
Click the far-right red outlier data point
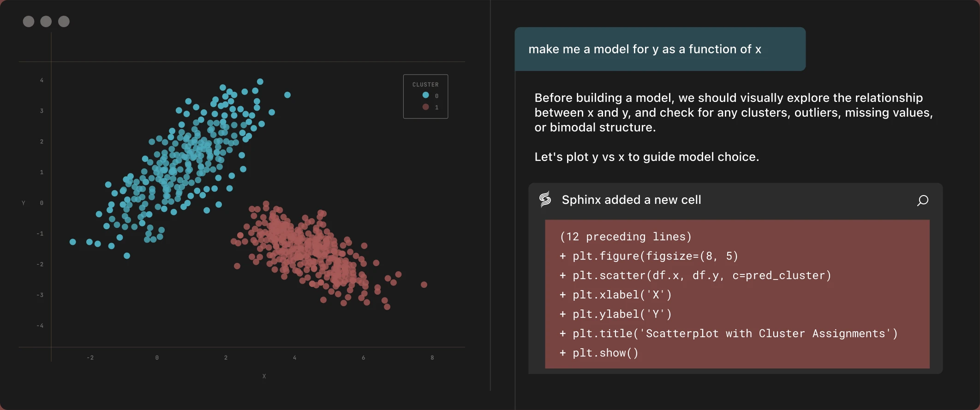point(424,285)
